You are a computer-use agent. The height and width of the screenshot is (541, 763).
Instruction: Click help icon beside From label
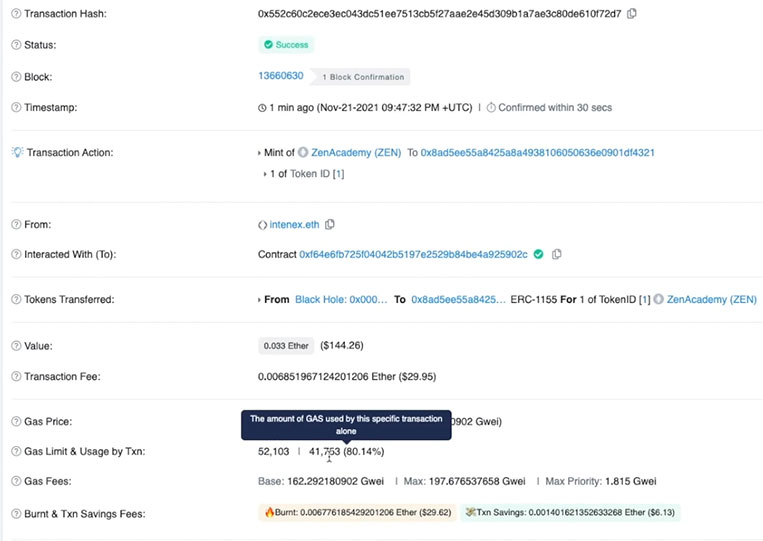pos(16,224)
